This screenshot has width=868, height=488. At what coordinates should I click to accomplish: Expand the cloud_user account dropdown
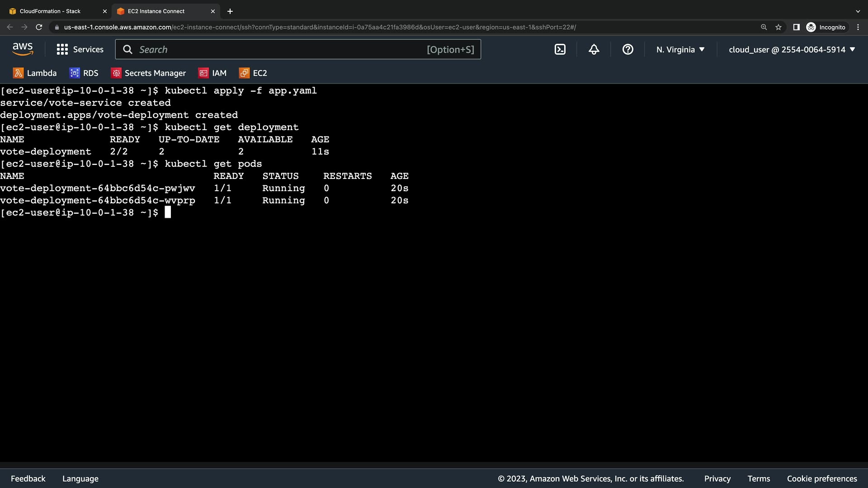tap(792, 50)
